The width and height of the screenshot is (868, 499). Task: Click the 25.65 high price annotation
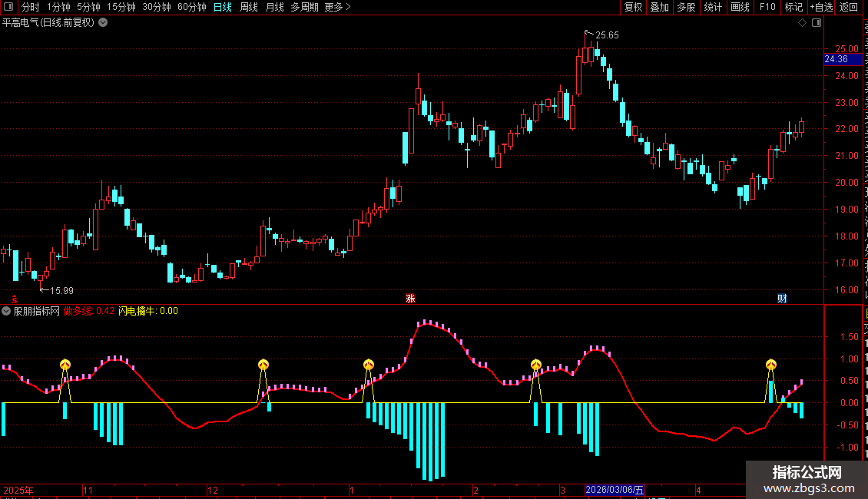607,35
